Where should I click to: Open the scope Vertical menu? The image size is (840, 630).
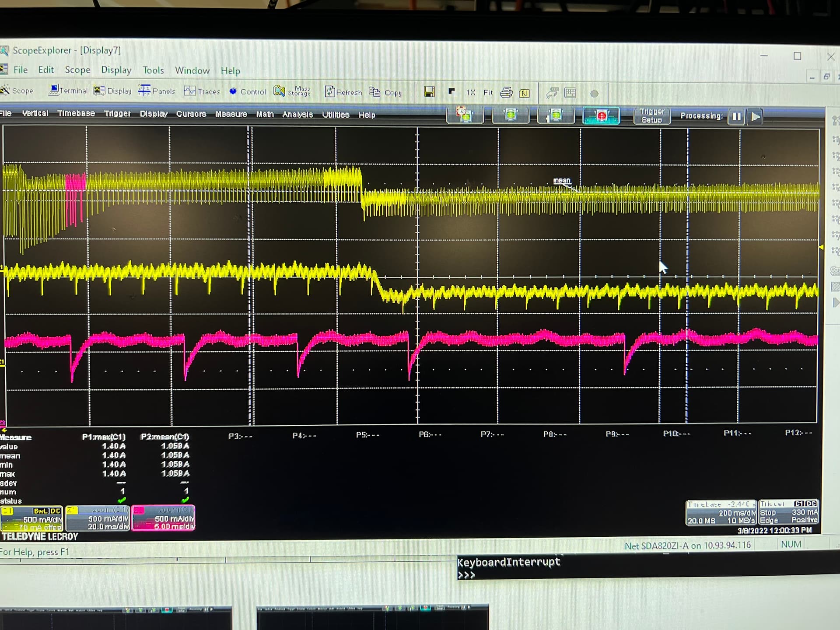pos(35,113)
